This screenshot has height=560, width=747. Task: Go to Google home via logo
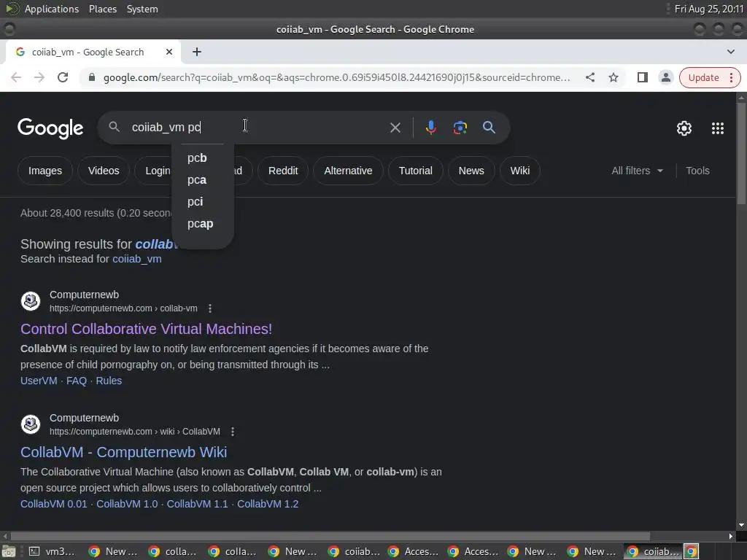click(50, 128)
